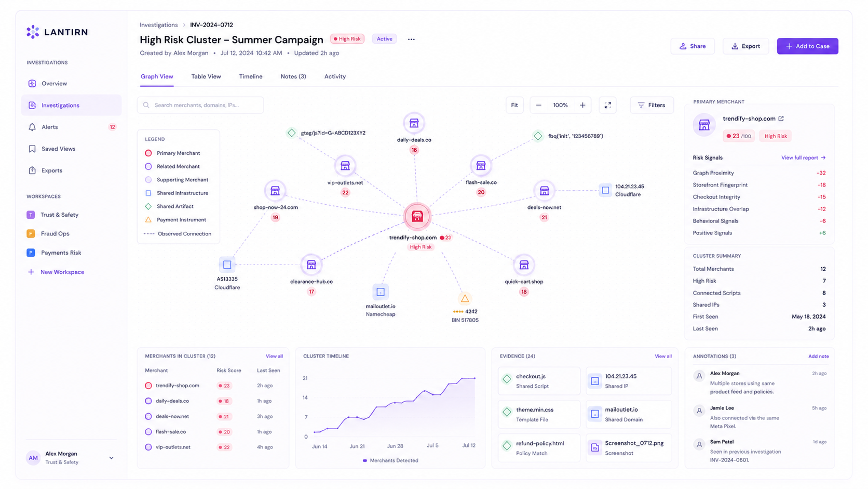
Task: Zoom out with the minus icon
Action: pos(538,105)
